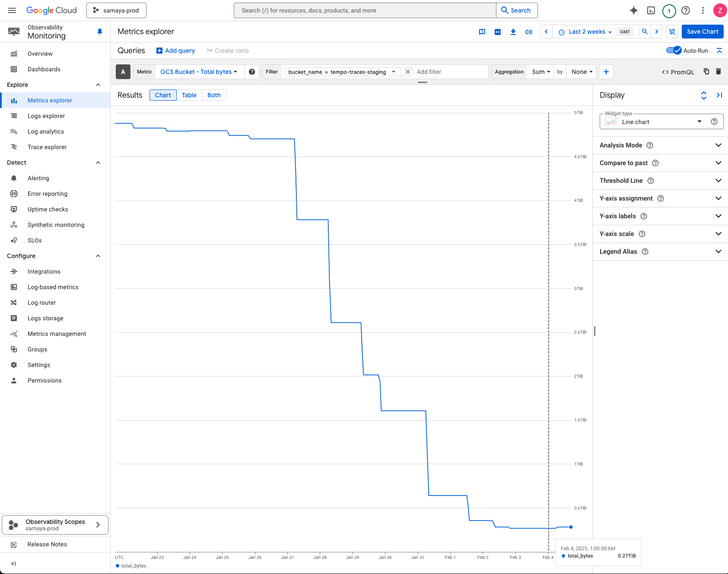Pin the Monitoring product
The width and height of the screenshot is (728, 574).
[100, 32]
